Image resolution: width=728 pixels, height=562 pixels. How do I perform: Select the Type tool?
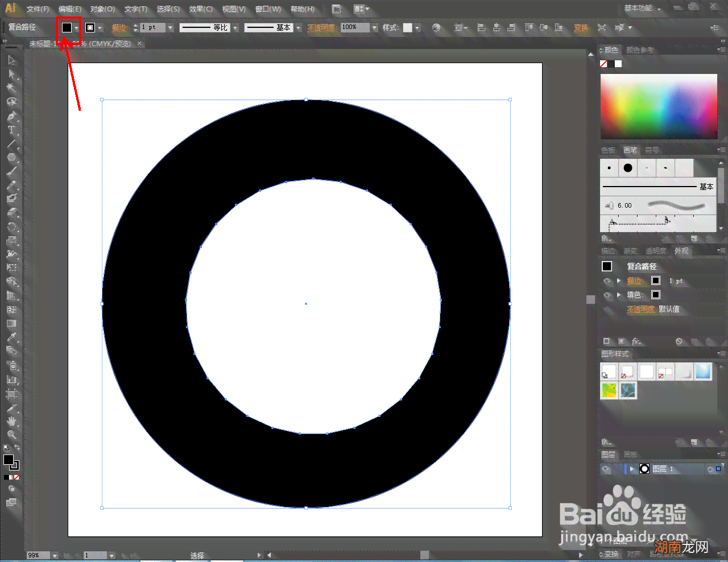coord(11,130)
